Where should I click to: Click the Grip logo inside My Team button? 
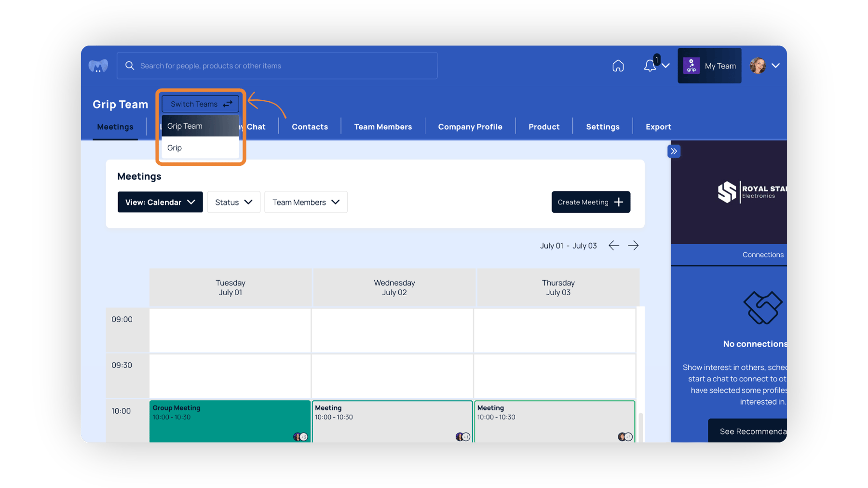(x=692, y=66)
